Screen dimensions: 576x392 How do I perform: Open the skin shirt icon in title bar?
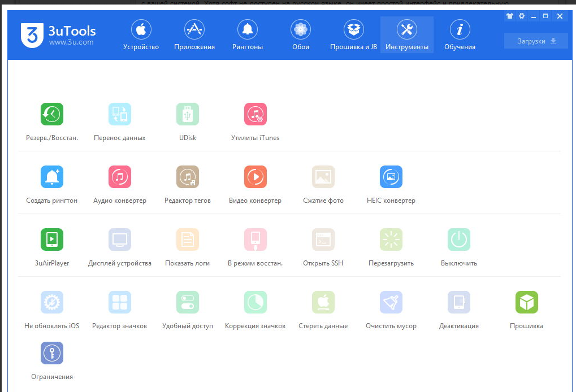[509, 16]
